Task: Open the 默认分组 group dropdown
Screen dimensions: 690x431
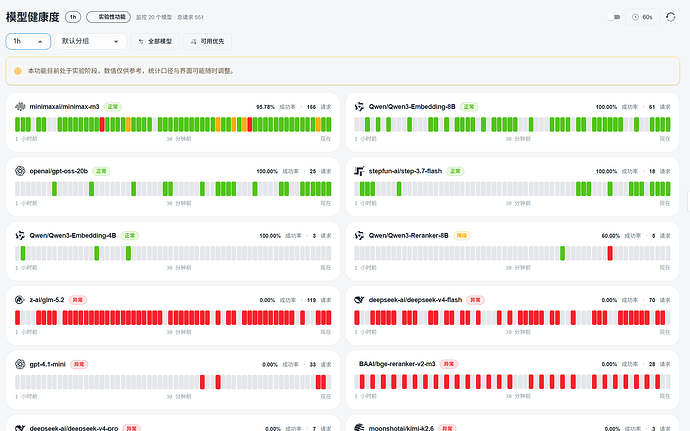Action: (90, 41)
